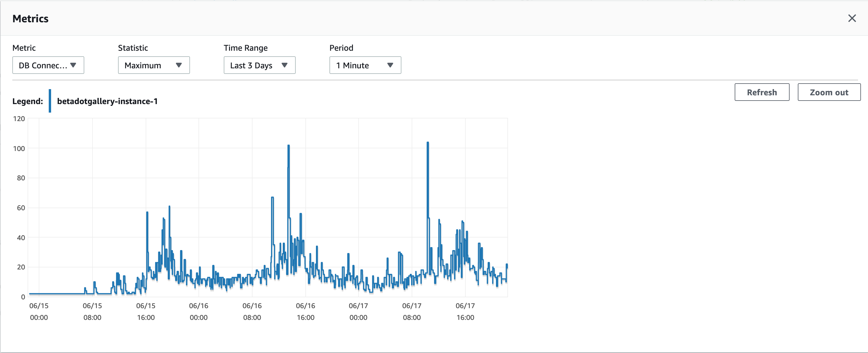Viewport: 868px width, 353px height.
Task: Open the Statistic dropdown set to Maximum
Action: [154, 65]
